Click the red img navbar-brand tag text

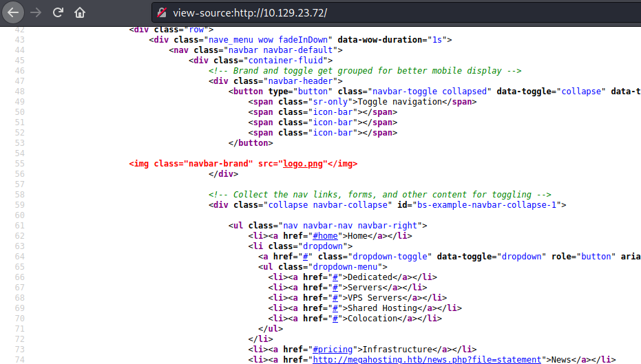click(x=243, y=164)
